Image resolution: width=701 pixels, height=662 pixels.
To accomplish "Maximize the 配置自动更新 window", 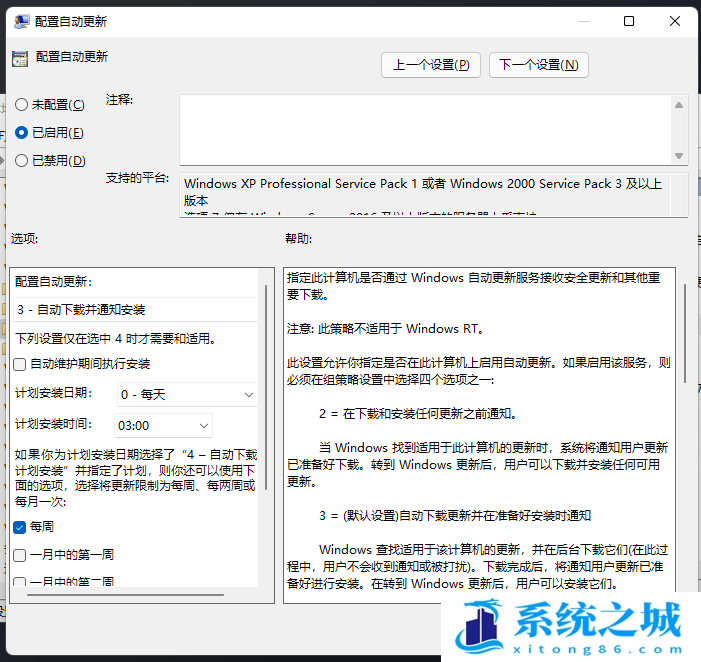I will (x=629, y=21).
